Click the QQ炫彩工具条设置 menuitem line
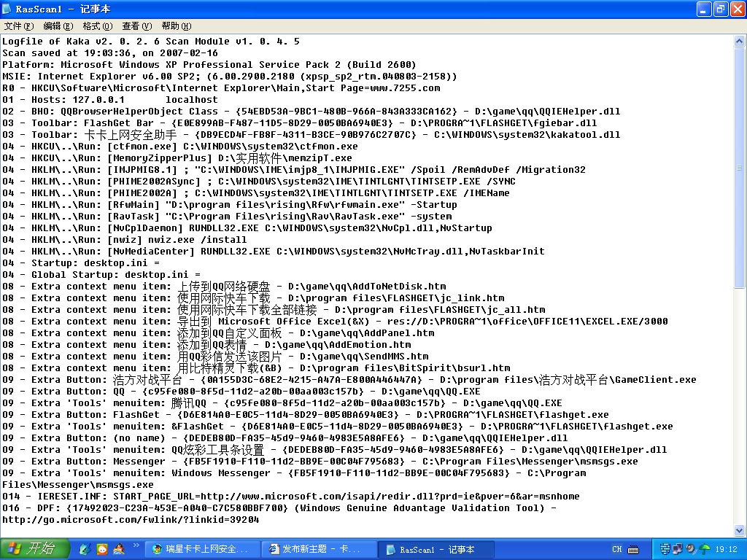 coord(334,449)
